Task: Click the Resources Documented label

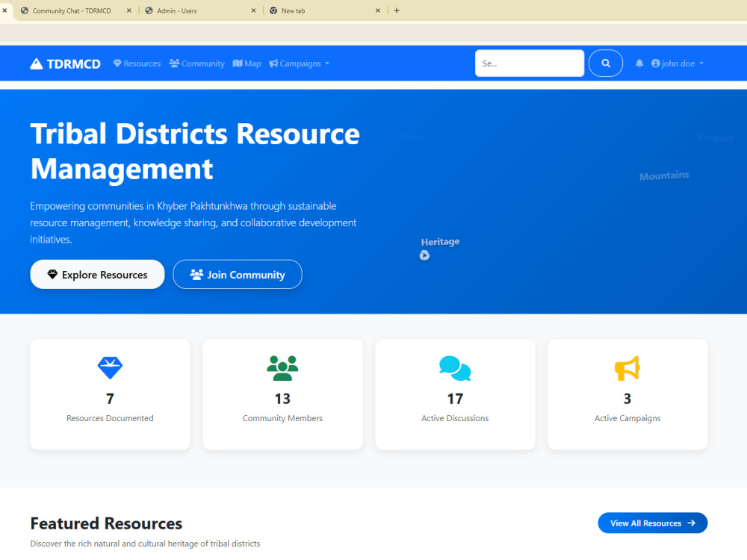Action: (110, 418)
